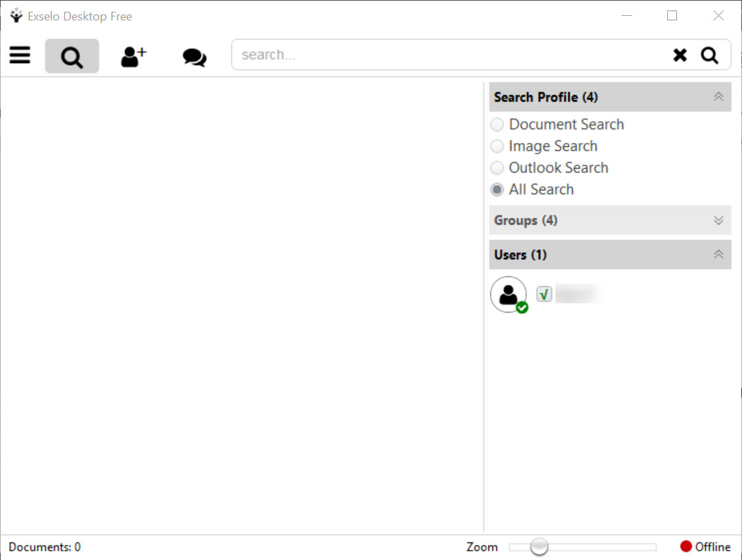The width and height of the screenshot is (742, 560).
Task: Open the hamburger menu
Action: [20, 55]
